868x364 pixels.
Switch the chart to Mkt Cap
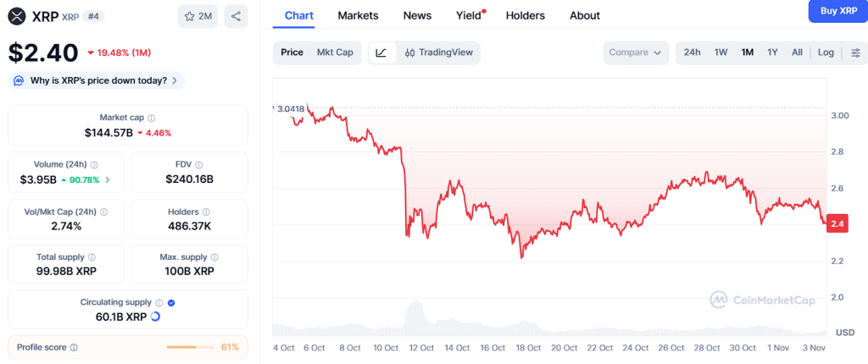335,52
